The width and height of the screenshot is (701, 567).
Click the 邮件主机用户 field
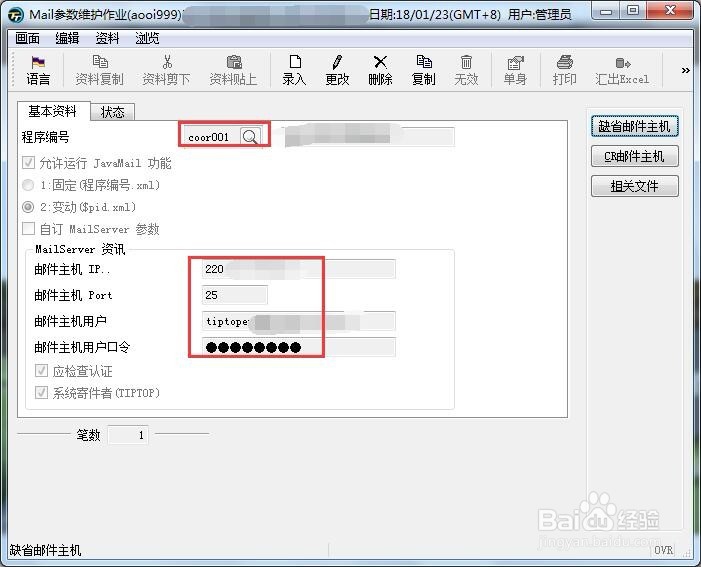pyautogui.click(x=298, y=321)
